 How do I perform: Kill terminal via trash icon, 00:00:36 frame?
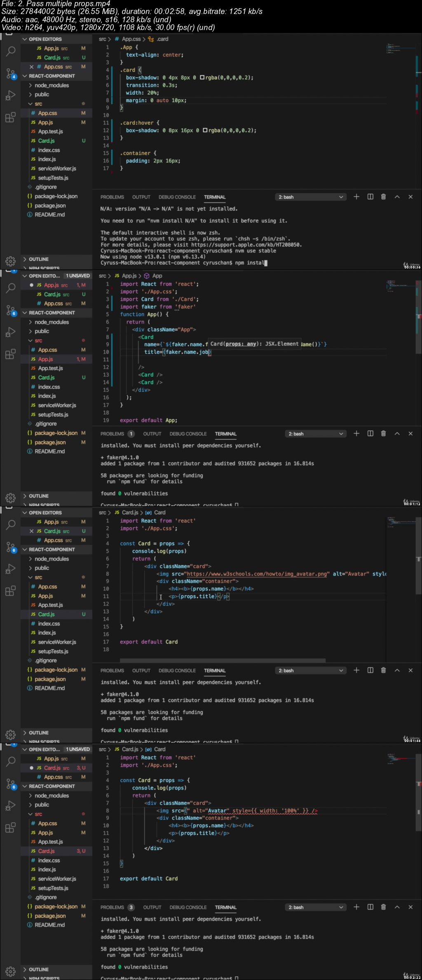[x=383, y=197]
